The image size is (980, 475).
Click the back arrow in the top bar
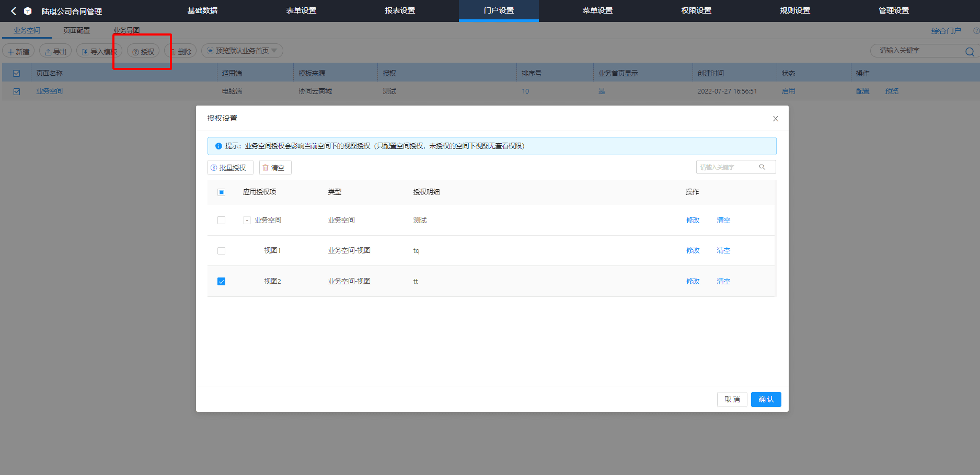click(14, 11)
